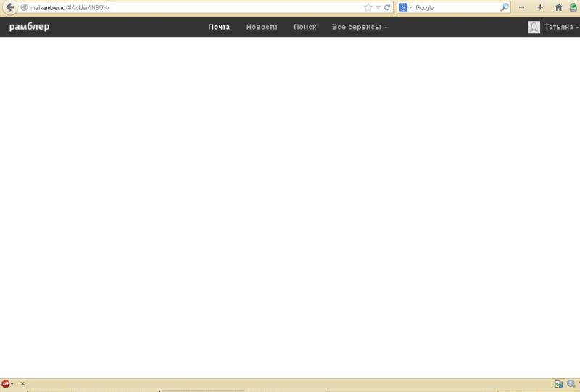The width and height of the screenshot is (580, 392).
Task: Open the Татьяна account dropdown
Action: click(x=561, y=27)
